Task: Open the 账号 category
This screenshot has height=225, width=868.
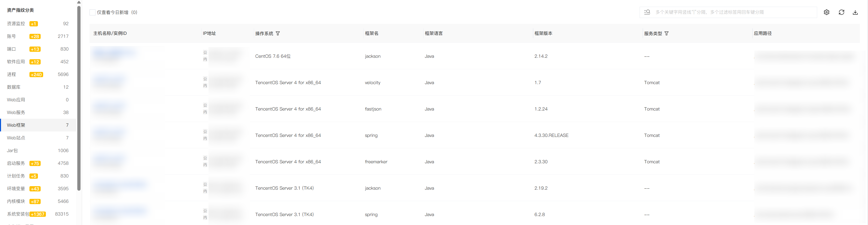Action: 38,36
